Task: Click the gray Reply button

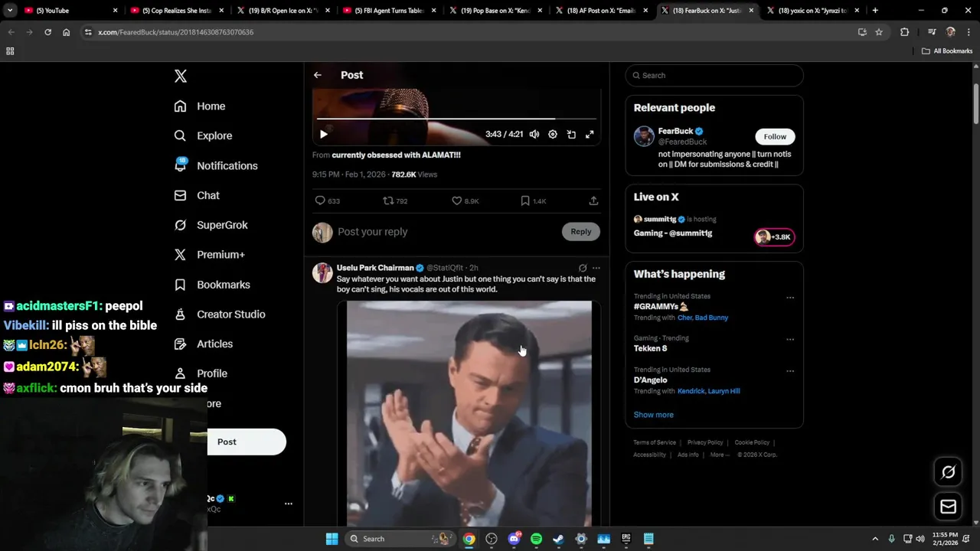Action: pos(581,232)
